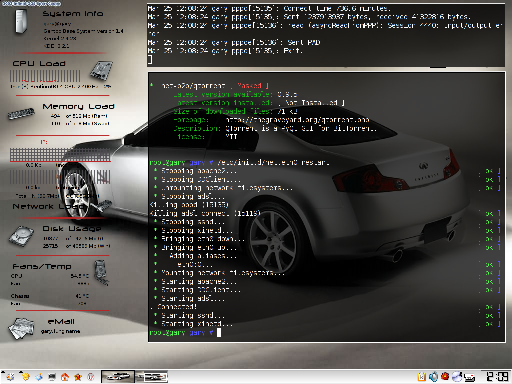Click the 'License' line in the lower terminal

point(207,137)
